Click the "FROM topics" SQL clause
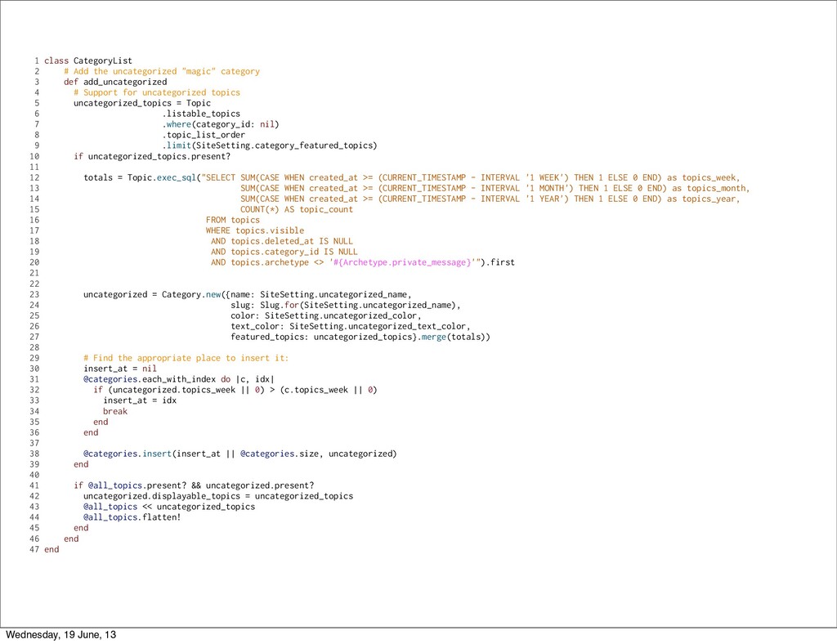Image resolution: width=837 pixels, height=644 pixels. (x=232, y=220)
